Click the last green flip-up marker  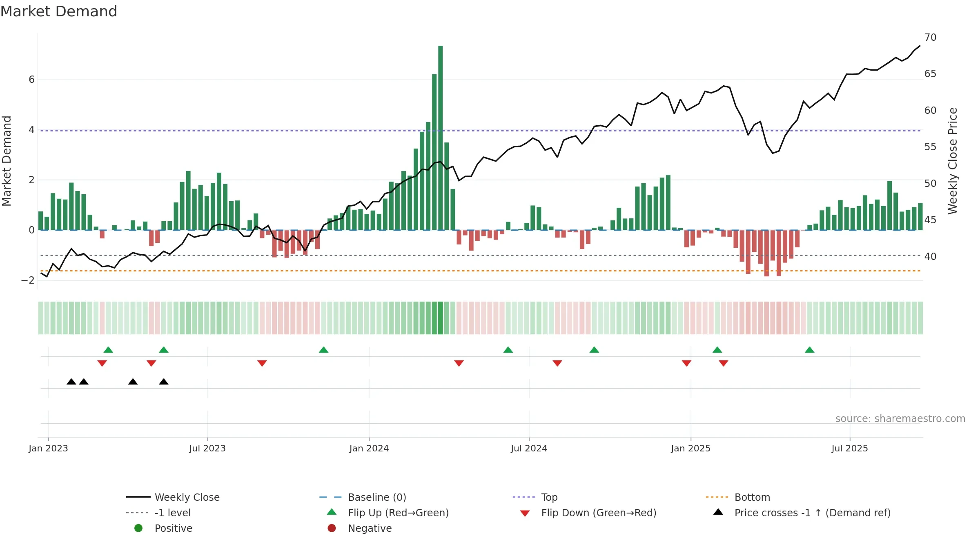click(x=810, y=350)
